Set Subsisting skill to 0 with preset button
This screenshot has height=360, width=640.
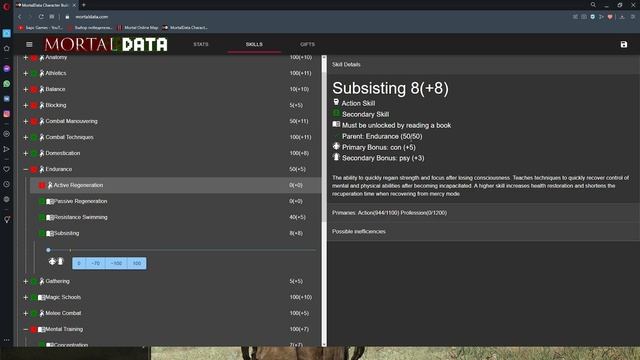click(x=79, y=263)
